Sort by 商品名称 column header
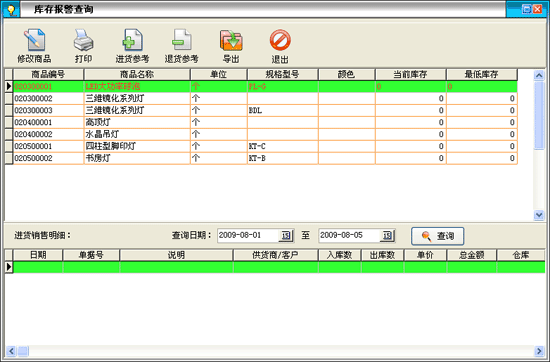 pos(137,74)
